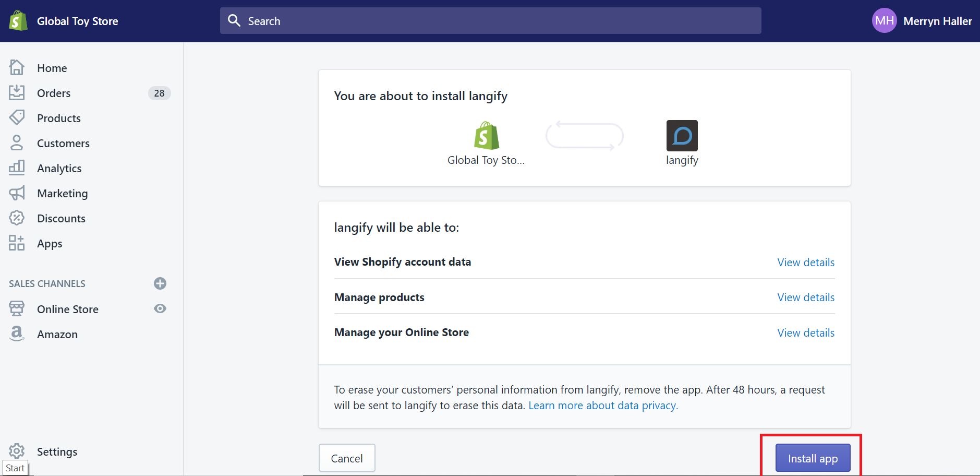
Task: Click the langify label under app logo
Action: [x=682, y=160]
